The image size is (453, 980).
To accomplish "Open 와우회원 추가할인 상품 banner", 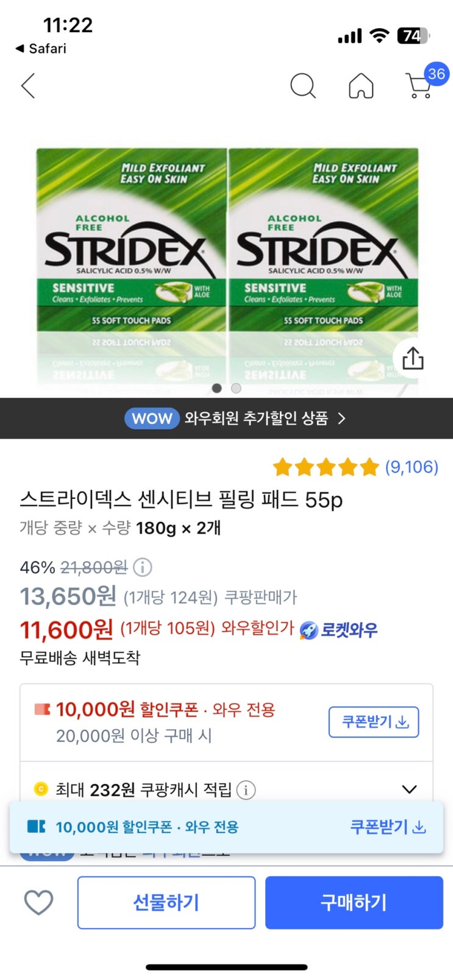I will coord(235,418).
